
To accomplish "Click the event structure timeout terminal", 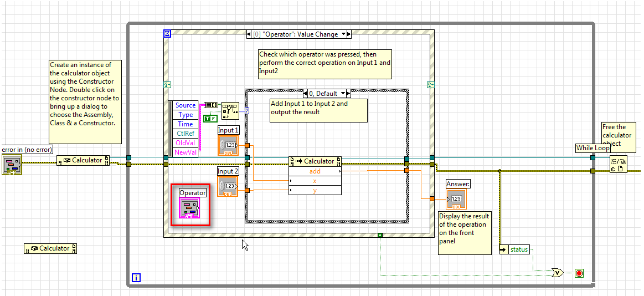I will click(x=168, y=34).
